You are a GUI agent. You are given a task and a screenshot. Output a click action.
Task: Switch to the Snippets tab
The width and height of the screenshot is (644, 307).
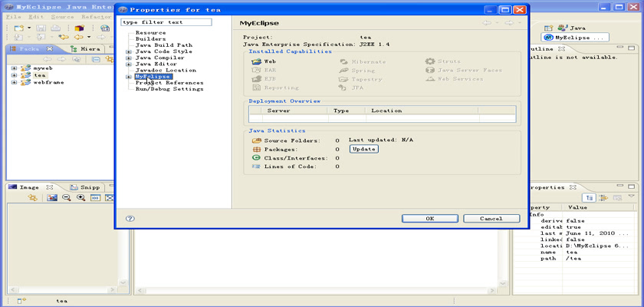[x=85, y=187]
